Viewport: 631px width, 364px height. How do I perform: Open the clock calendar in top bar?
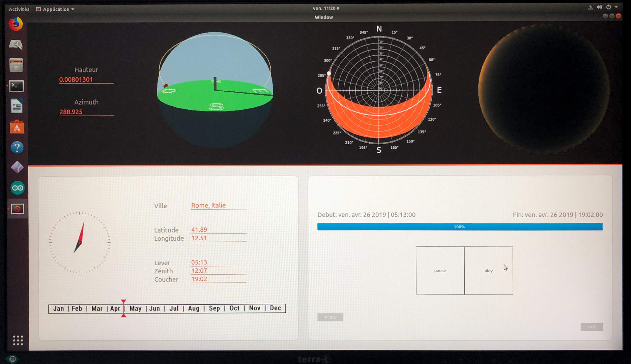click(x=325, y=8)
